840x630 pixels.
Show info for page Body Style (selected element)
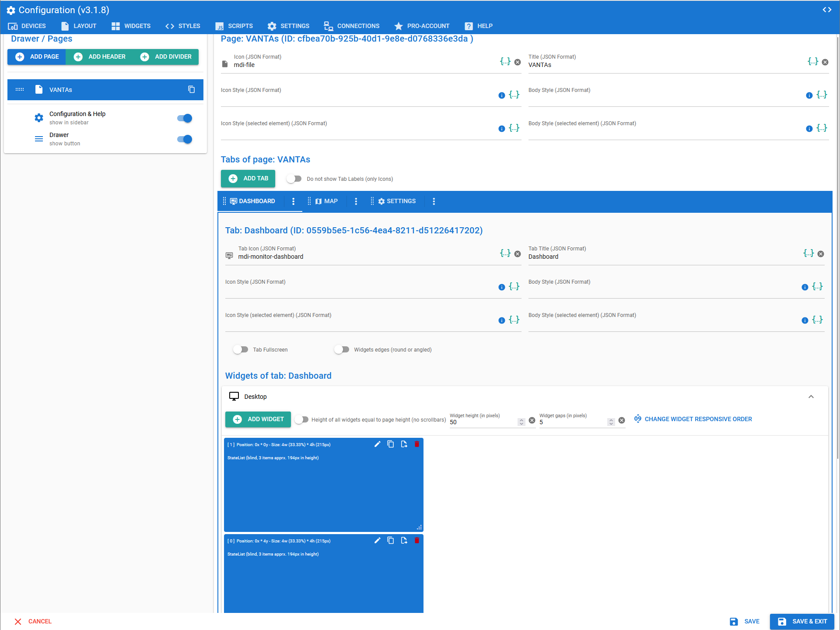click(x=809, y=129)
